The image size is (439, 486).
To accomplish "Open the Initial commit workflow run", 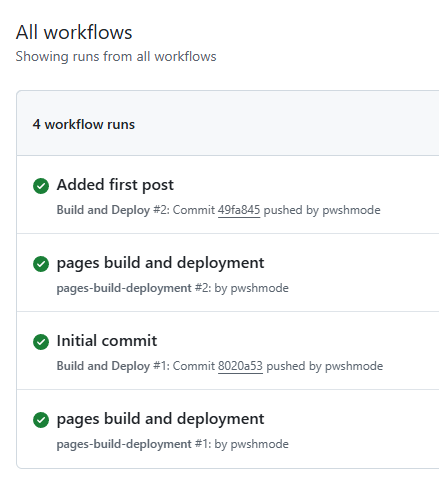I will tap(107, 341).
